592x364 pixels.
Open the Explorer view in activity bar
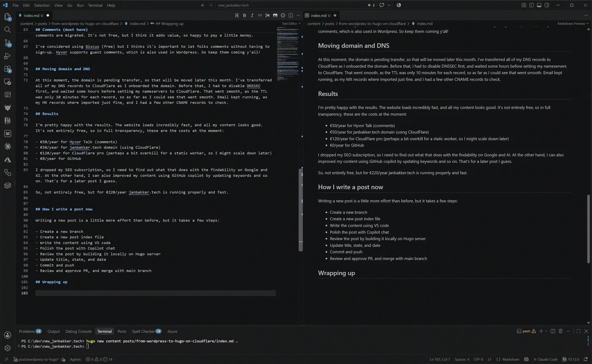[x=7, y=17]
